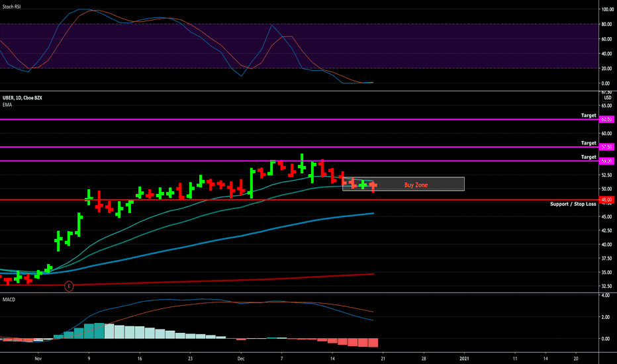The height and width of the screenshot is (364, 617).
Task: Click the 2.00 value on MACD scale
Action: (x=606, y=317)
